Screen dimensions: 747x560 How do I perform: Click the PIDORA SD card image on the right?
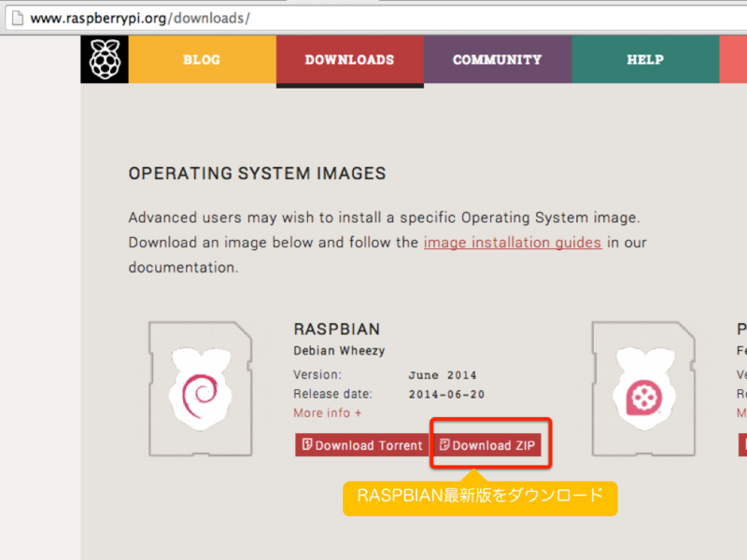pyautogui.click(x=644, y=387)
